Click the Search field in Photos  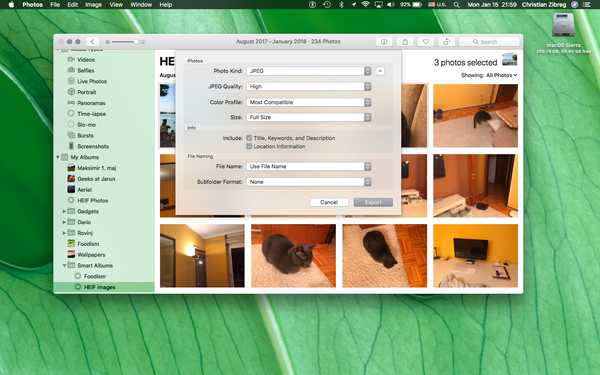point(490,42)
